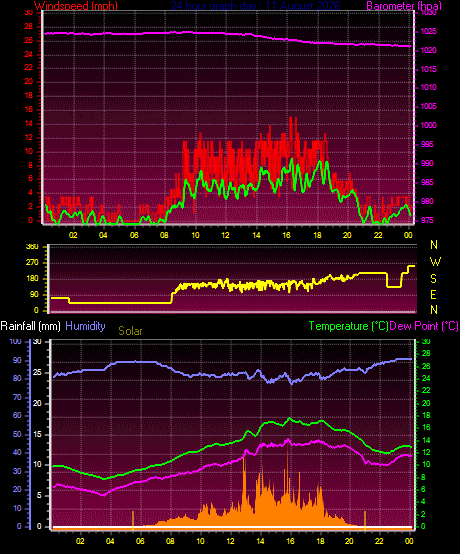Click the 70 value on humidity axis
Viewport: 460px width, 554px height.
(x=17, y=397)
